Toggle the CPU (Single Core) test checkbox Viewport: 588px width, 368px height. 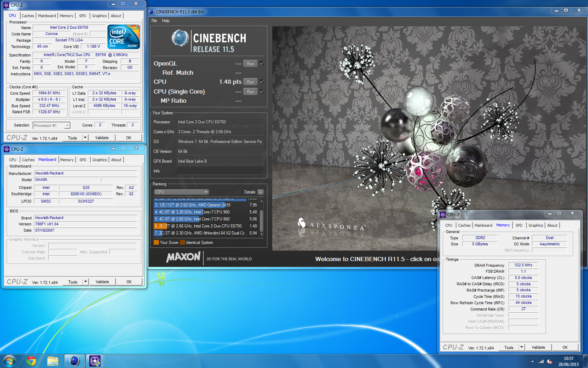click(x=262, y=91)
